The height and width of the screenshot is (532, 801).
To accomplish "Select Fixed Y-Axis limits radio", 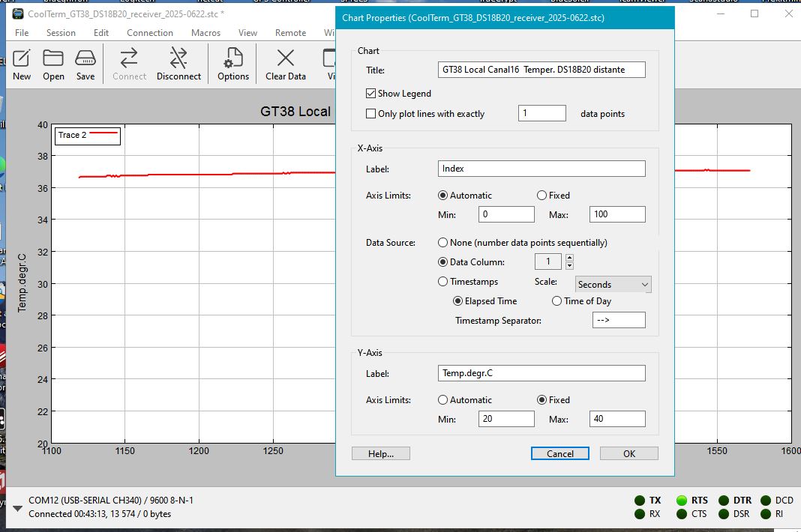I will pyautogui.click(x=542, y=400).
